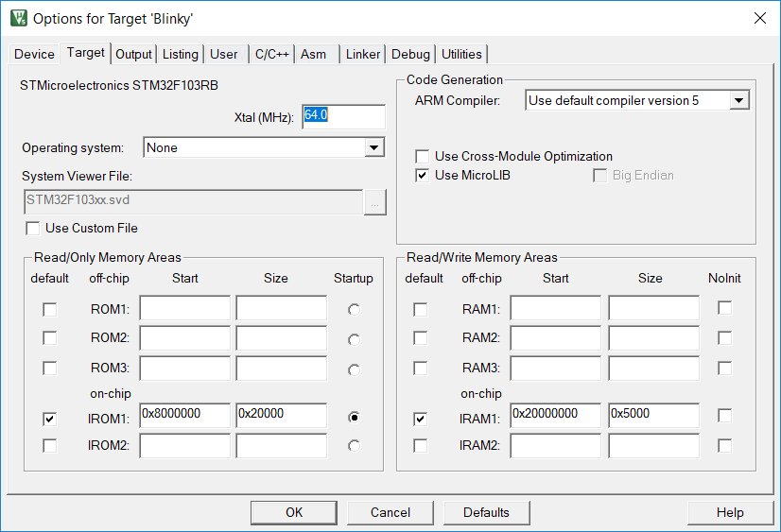Uncheck the IRAM1 default checkbox
This screenshot has width=781, height=532.
421,419
